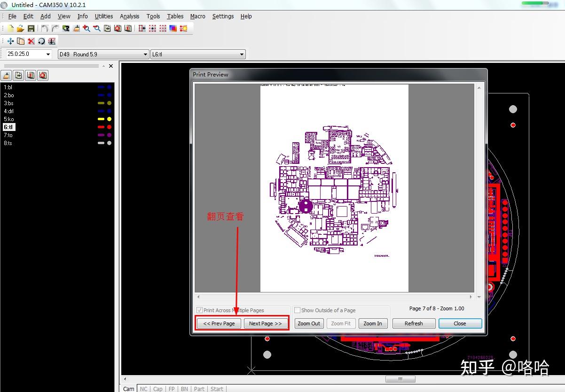The width and height of the screenshot is (565, 392).
Task: Click the Rotate icon in edit toolbar
Action: tap(41, 41)
